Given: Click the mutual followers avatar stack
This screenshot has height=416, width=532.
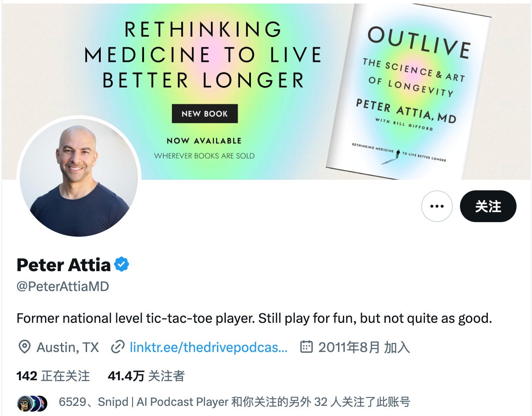Looking at the screenshot, I should coord(32,403).
